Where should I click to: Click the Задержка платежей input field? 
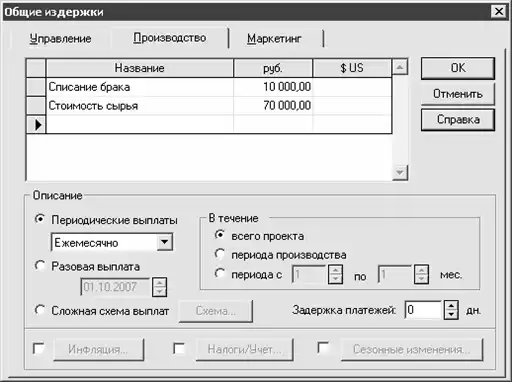point(424,310)
